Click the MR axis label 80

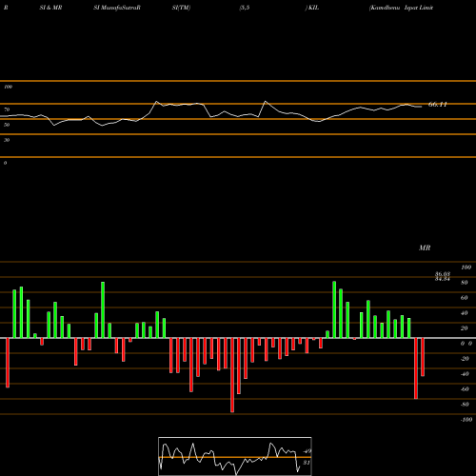465,283
